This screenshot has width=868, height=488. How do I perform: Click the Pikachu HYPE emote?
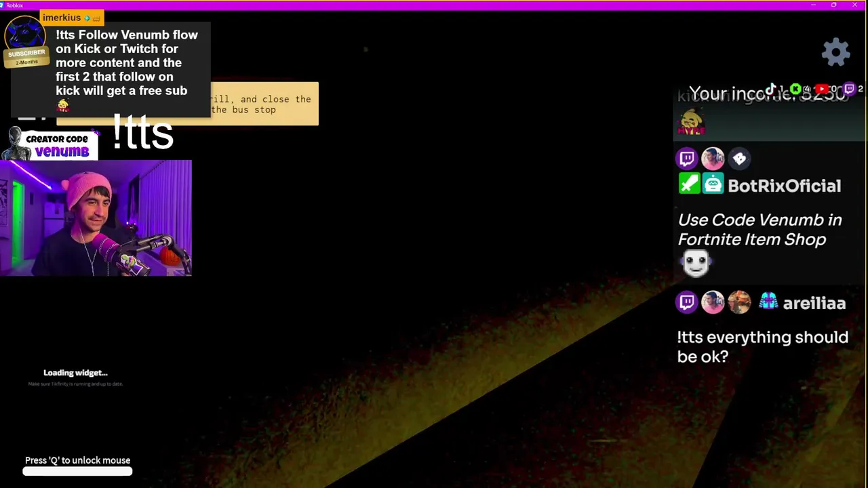tap(692, 123)
